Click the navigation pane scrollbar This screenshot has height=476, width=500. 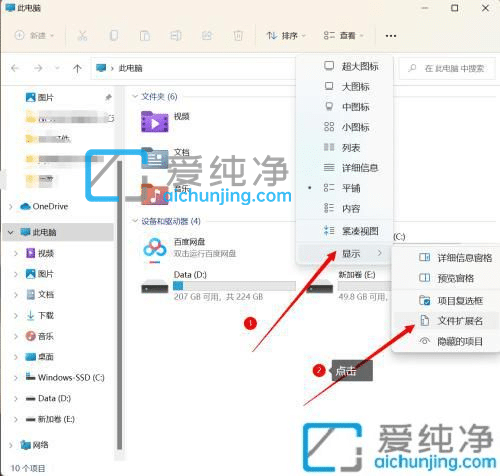tap(119, 305)
